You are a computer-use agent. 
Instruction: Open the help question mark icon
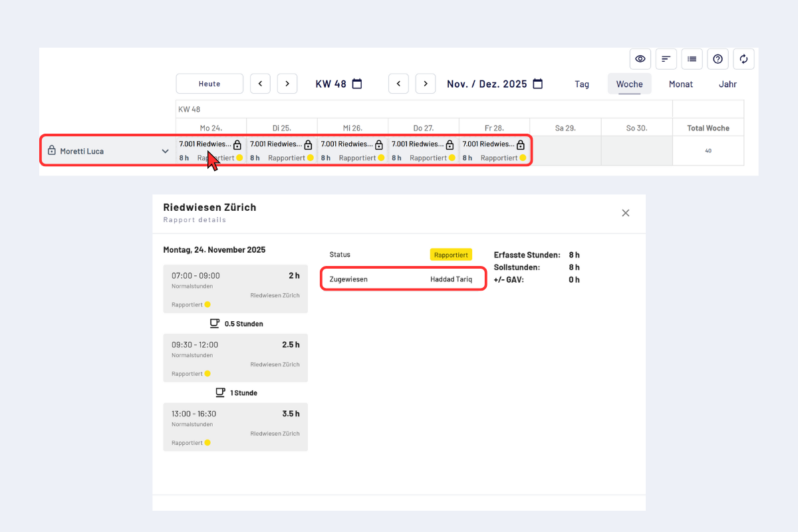point(718,59)
